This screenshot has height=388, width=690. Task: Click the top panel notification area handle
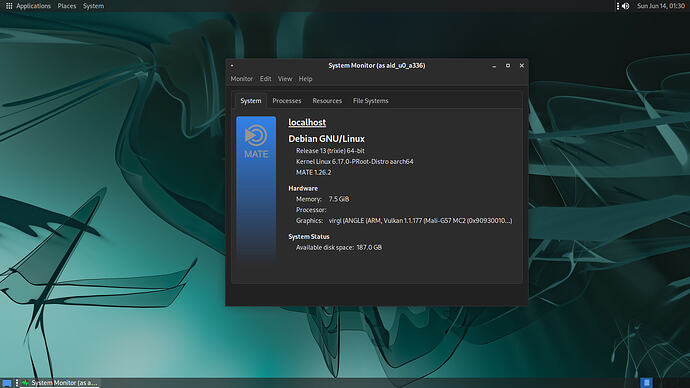click(x=618, y=6)
